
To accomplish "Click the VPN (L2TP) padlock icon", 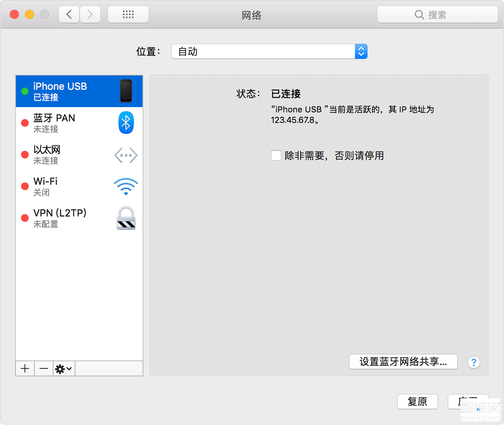I will point(126,218).
